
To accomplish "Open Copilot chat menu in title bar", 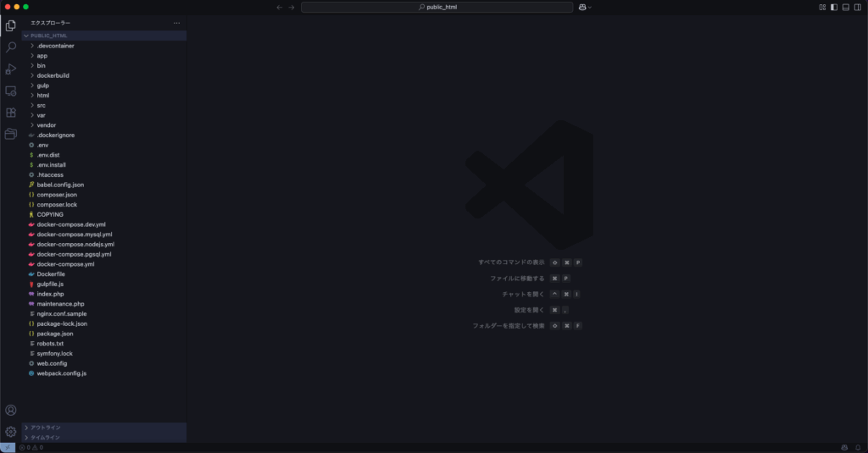I will [x=585, y=7].
